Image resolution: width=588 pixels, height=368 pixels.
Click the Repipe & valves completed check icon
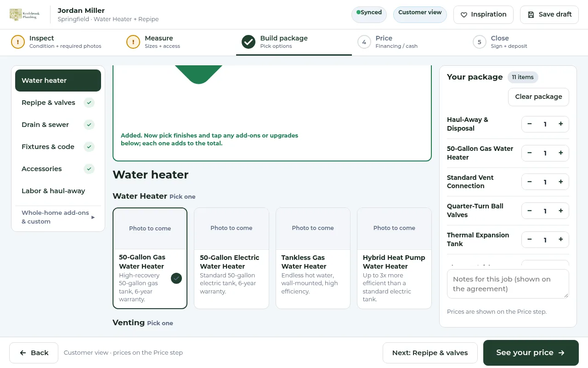tap(89, 103)
